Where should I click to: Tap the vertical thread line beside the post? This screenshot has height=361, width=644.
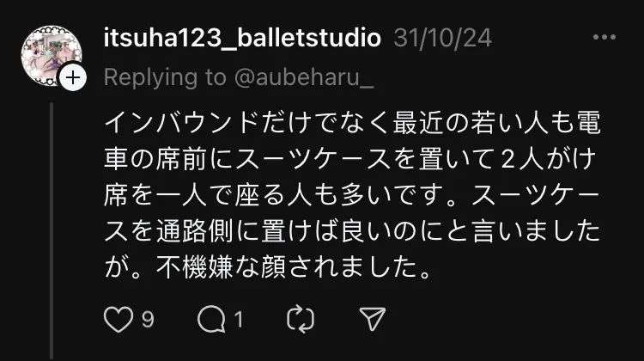point(52,231)
